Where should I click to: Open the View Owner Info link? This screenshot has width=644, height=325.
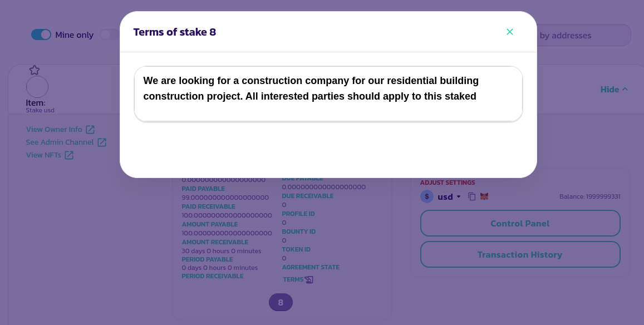click(x=54, y=130)
